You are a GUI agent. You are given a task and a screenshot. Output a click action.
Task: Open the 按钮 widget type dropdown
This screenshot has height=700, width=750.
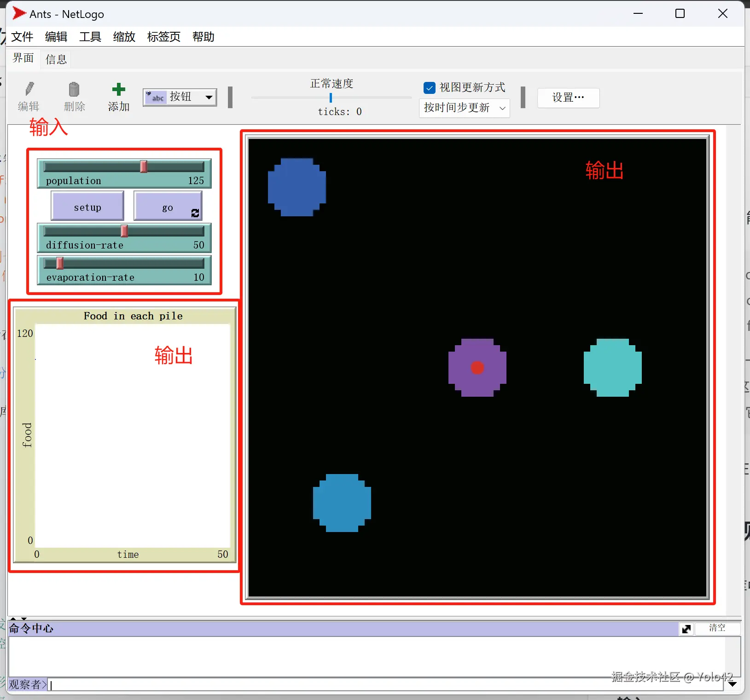point(180,97)
